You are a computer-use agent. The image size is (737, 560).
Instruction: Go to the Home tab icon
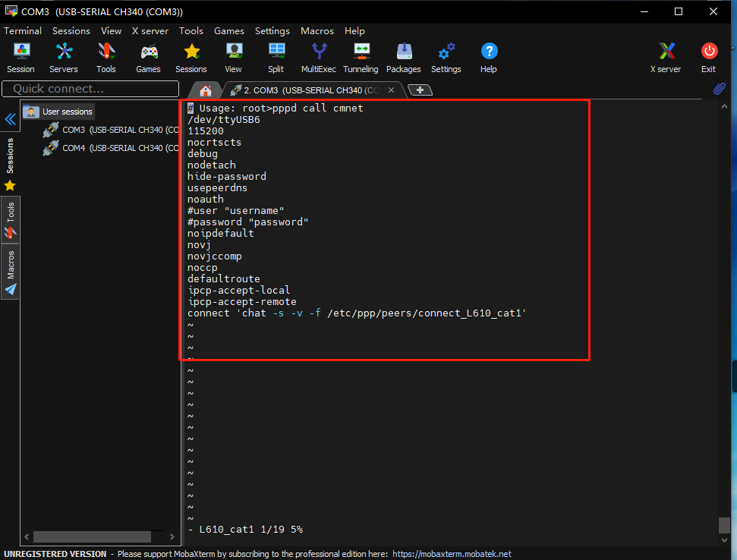206,90
